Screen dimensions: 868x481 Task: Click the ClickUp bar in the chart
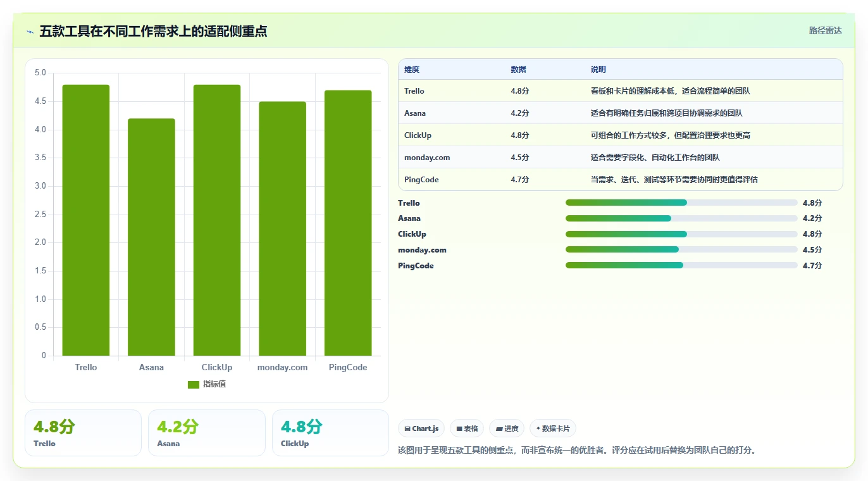(217, 220)
